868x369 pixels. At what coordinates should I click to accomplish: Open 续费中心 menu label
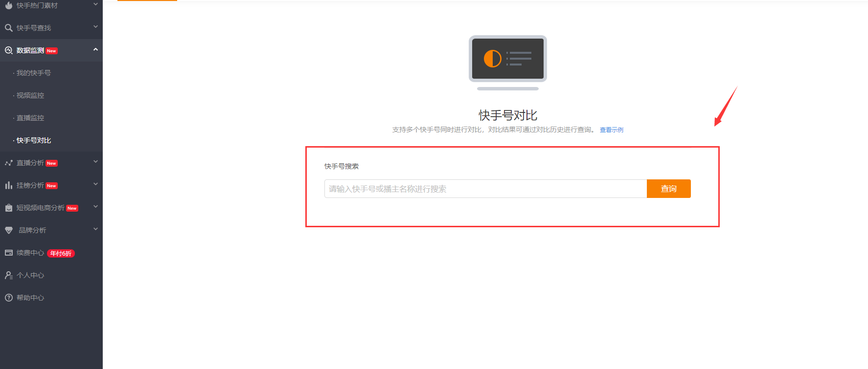(30, 253)
